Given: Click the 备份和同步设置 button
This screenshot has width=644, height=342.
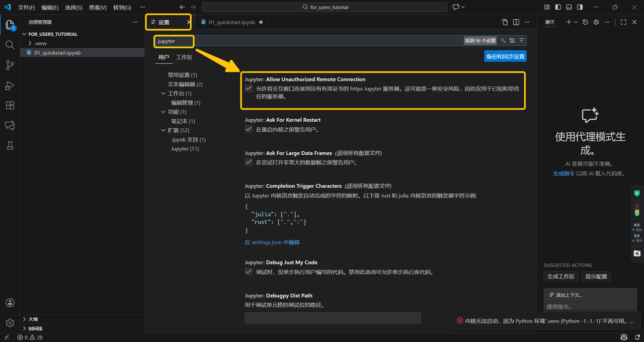Looking at the screenshot, I should tap(505, 56).
